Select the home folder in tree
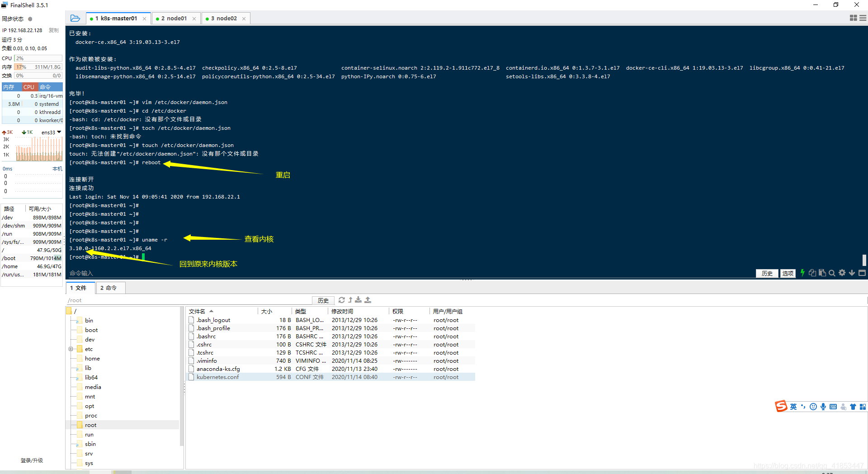The width and height of the screenshot is (868, 474). click(92, 358)
